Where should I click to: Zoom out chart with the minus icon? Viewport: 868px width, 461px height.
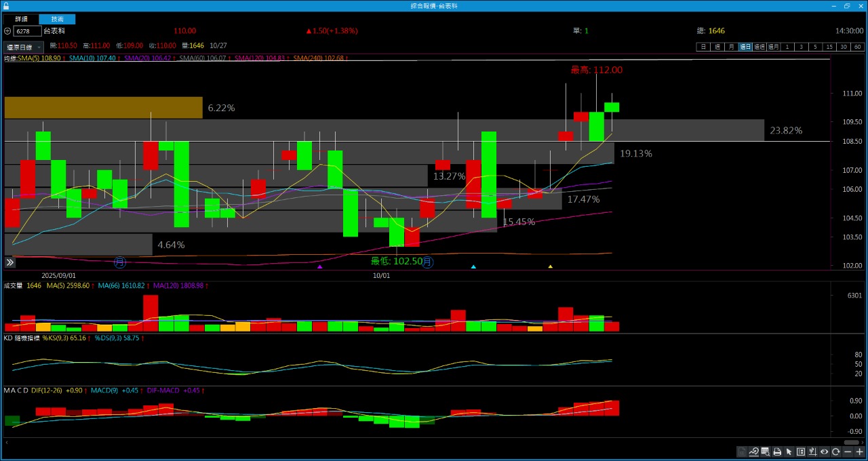pos(848,452)
